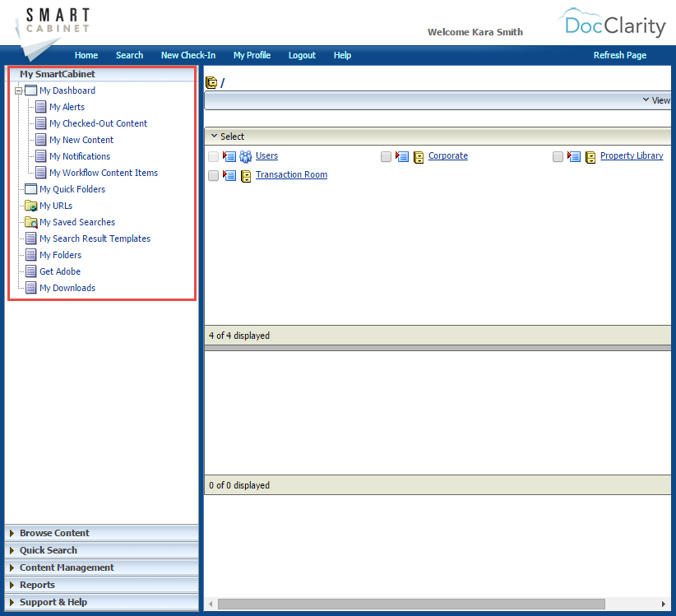Open the Property Library link

point(632,155)
